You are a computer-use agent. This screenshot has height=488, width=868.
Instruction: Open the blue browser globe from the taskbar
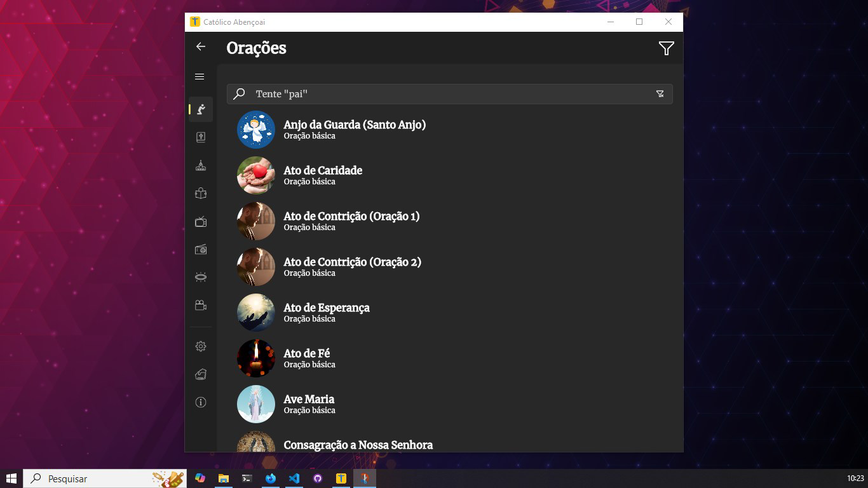[x=271, y=478]
